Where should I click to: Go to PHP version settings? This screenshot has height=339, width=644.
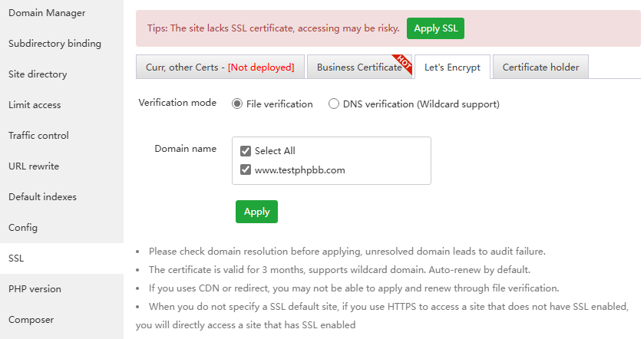pos(35,289)
